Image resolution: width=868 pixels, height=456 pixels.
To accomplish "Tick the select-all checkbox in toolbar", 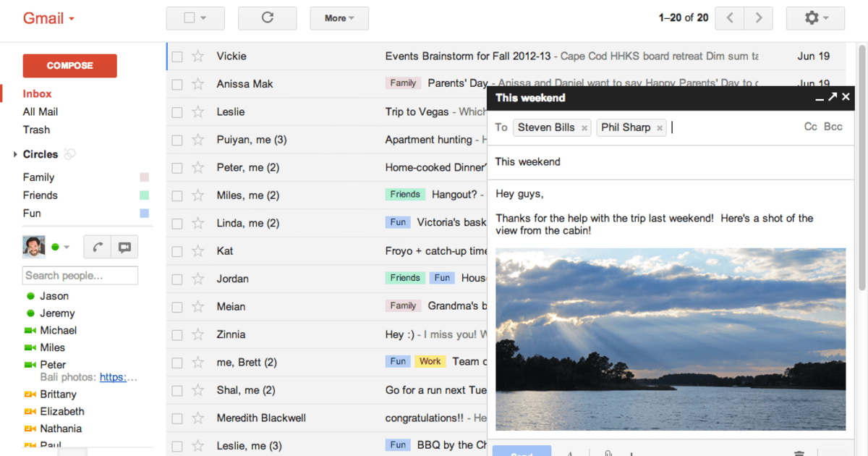I will tap(190, 18).
